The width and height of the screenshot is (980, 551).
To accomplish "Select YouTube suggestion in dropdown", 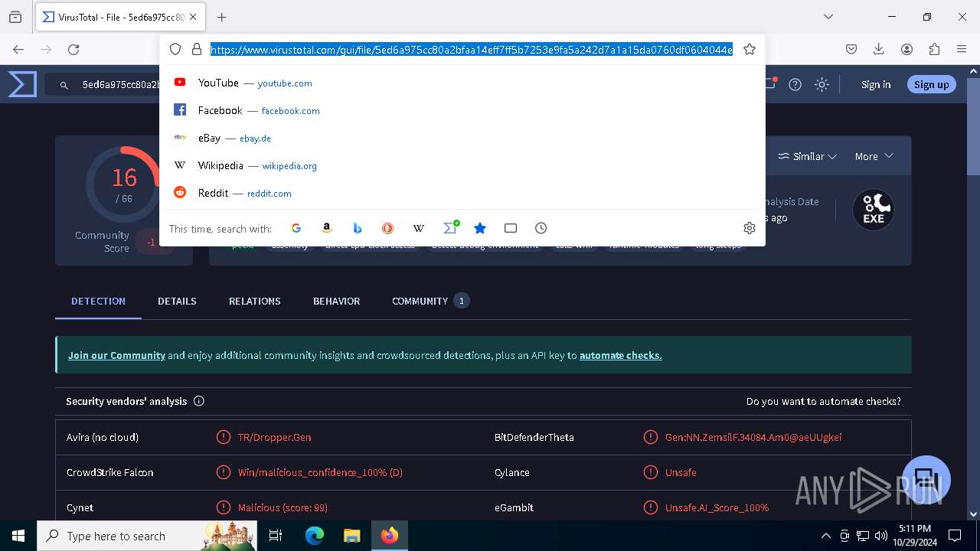I will (x=462, y=83).
